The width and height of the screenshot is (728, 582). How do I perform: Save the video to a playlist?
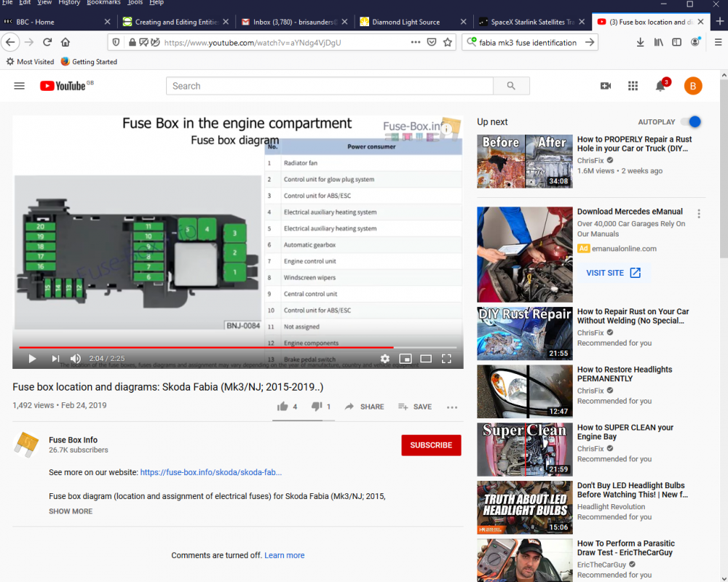[x=415, y=407]
